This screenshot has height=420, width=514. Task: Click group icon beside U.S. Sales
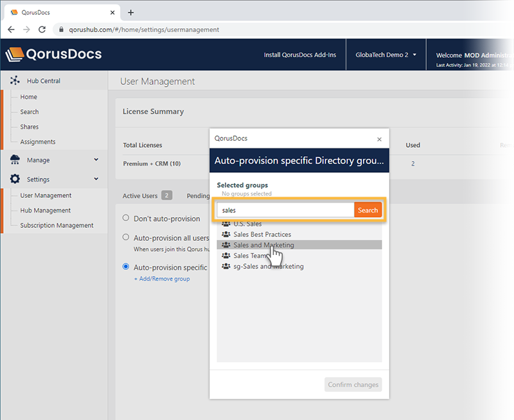point(226,223)
